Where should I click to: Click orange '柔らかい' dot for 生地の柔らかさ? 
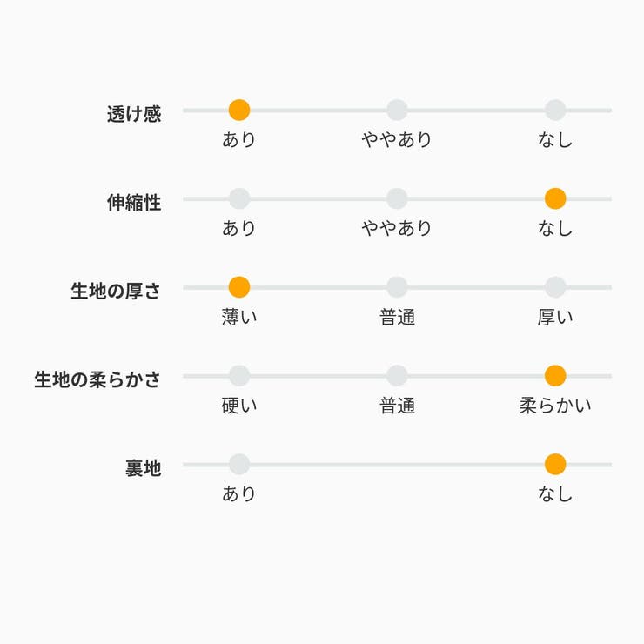click(555, 376)
